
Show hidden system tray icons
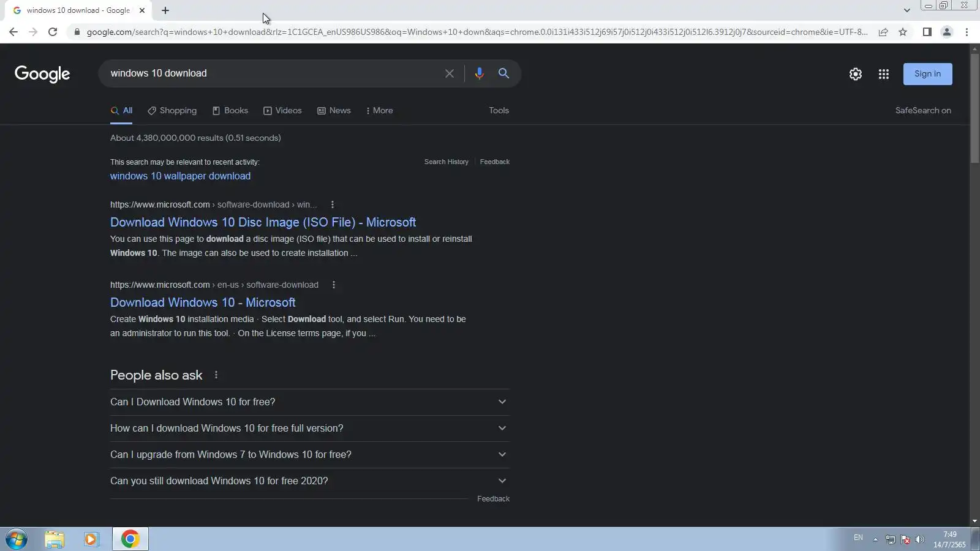(x=875, y=539)
